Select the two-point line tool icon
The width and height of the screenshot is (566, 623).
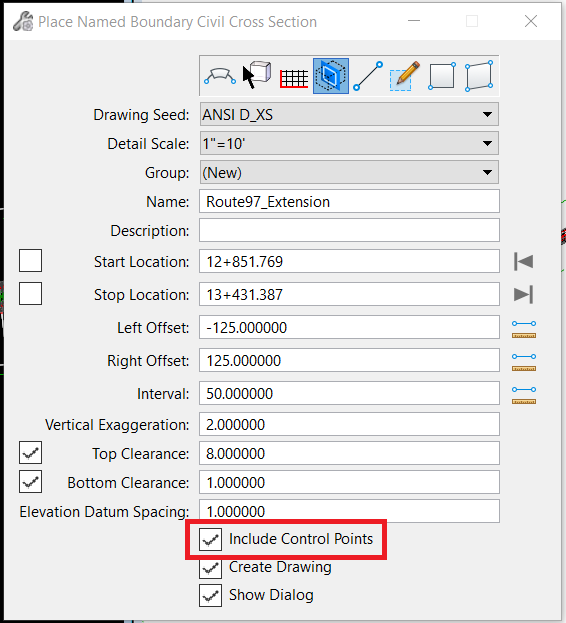[x=368, y=76]
